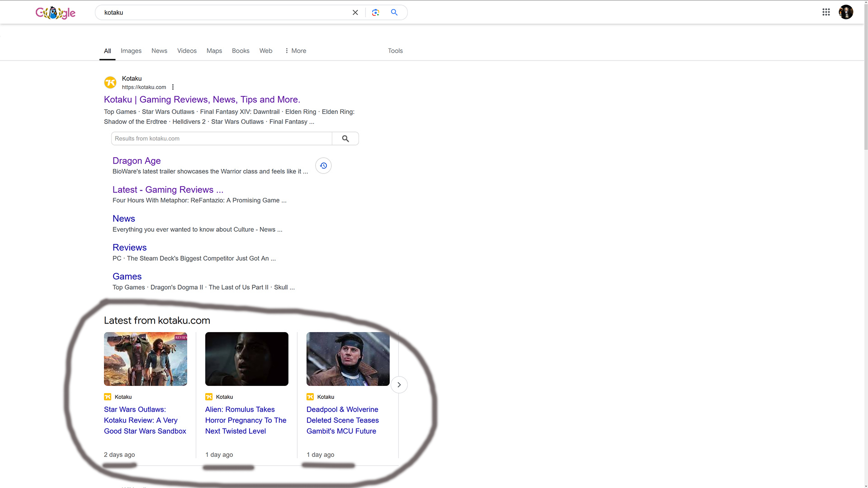This screenshot has height=488, width=868.
Task: Click the '2 days ago' timestamp
Action: point(119,455)
